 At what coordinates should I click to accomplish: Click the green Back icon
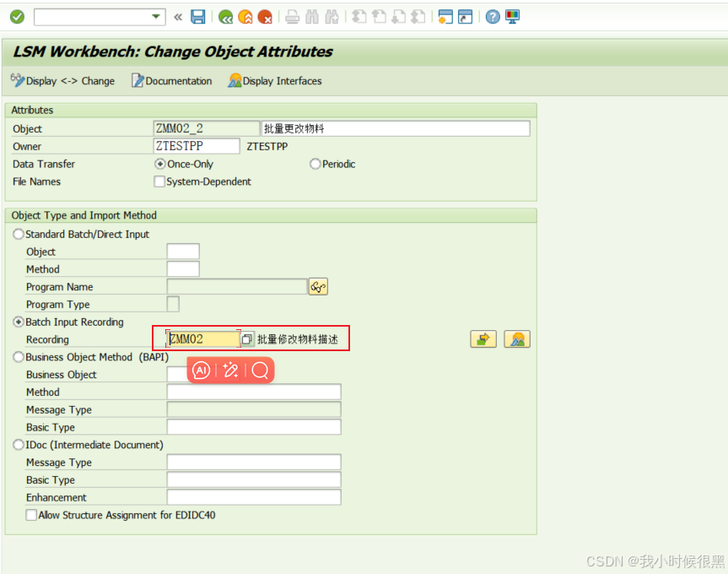[225, 18]
